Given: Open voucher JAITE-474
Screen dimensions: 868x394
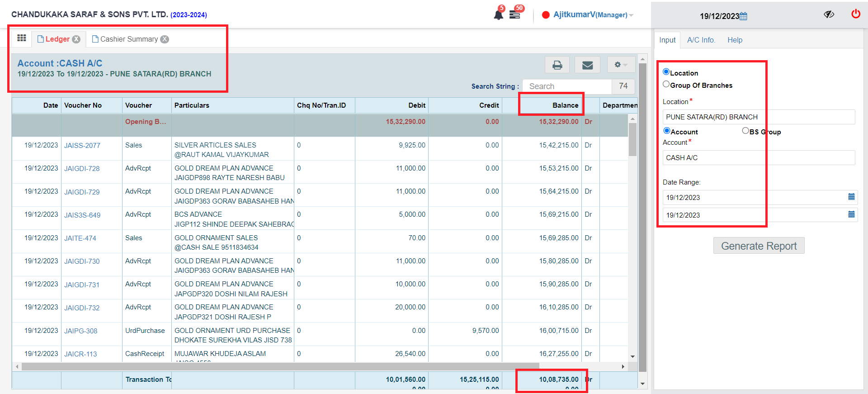Looking at the screenshot, I should [x=80, y=238].
